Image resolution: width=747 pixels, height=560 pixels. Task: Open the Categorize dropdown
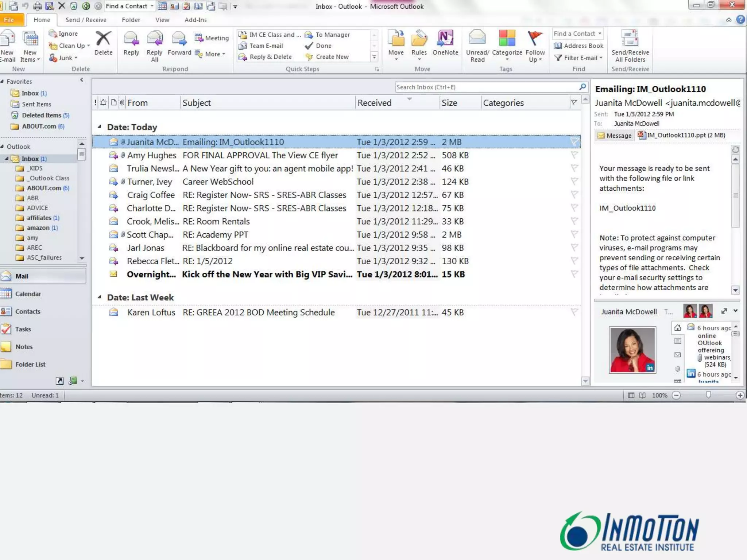(507, 59)
